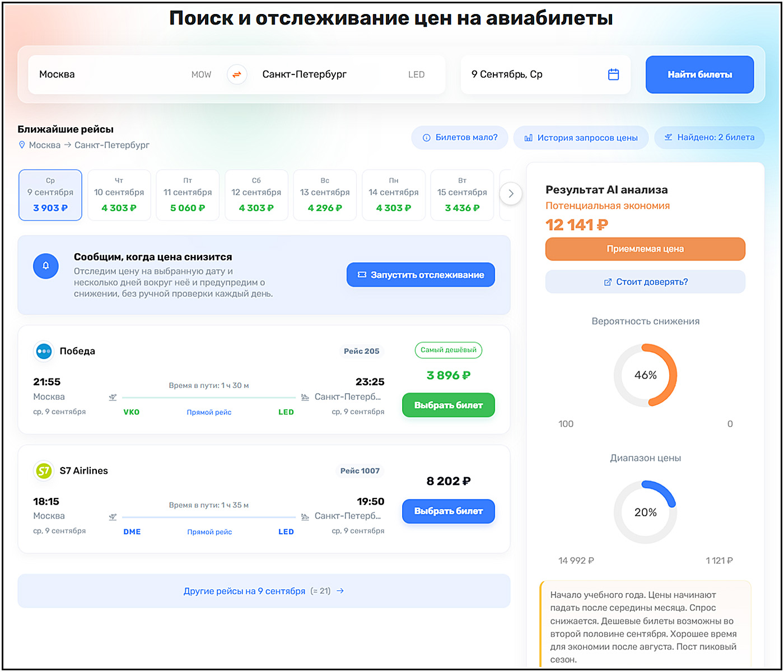Click the 12 141 ₽ potential savings value
Image resolution: width=784 pixels, height=672 pixels.
[577, 225]
